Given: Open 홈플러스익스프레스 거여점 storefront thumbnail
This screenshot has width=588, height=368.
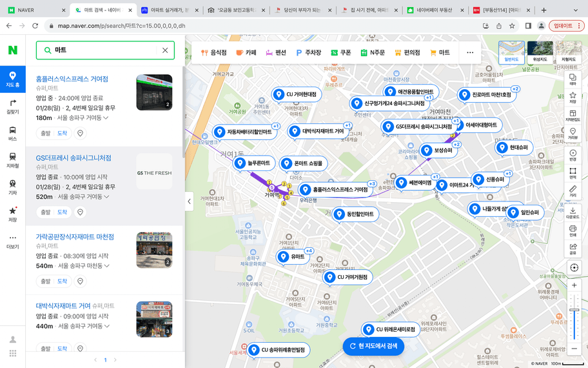Looking at the screenshot, I should (154, 92).
